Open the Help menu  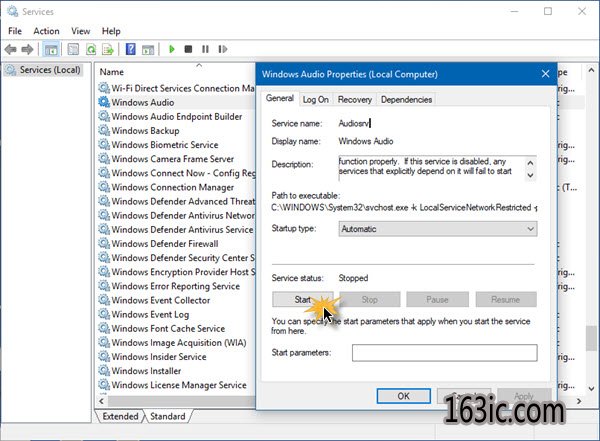(x=111, y=31)
